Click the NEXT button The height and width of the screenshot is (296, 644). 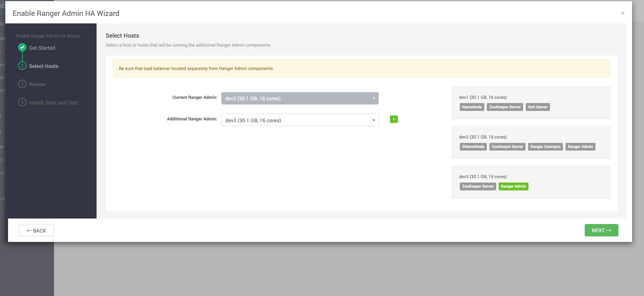(x=601, y=230)
